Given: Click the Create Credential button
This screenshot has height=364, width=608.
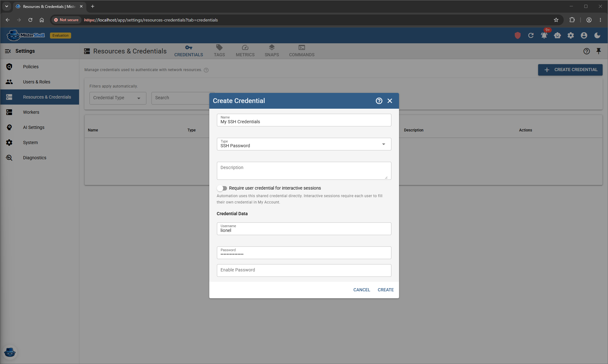Looking at the screenshot, I should point(570,70).
